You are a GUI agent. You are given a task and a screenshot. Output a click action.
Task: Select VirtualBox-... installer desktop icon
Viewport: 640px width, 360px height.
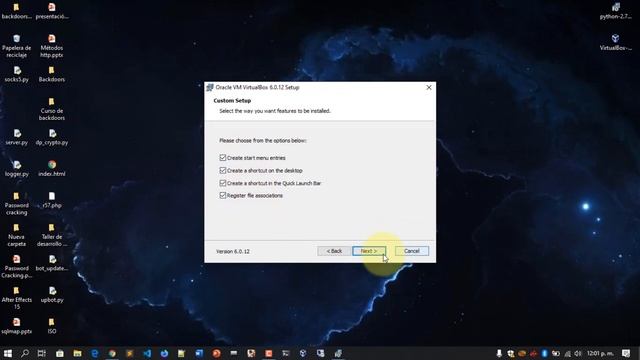coord(616,42)
